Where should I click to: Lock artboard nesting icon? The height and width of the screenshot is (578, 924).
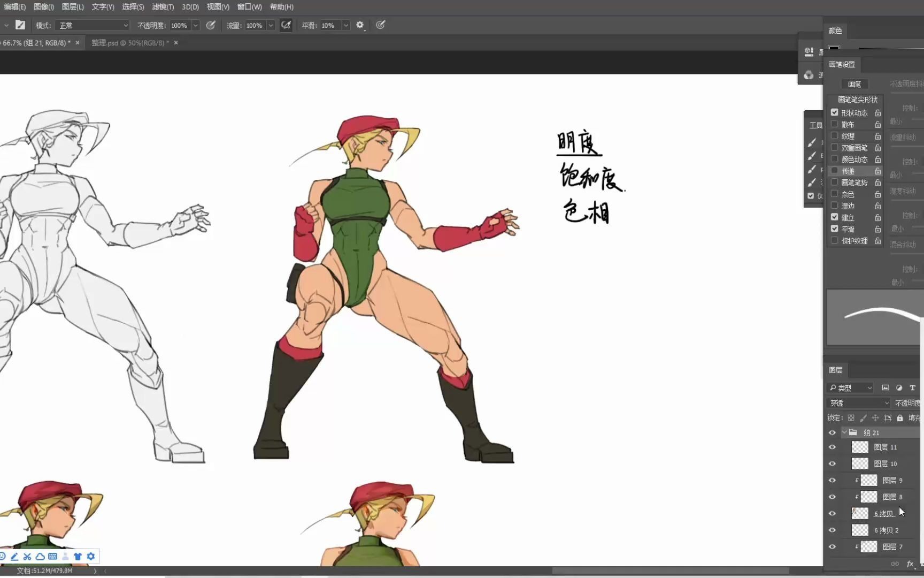tap(888, 417)
